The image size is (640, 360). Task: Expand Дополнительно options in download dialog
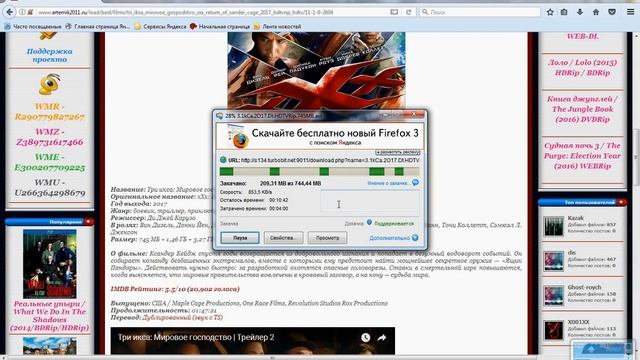(389, 238)
